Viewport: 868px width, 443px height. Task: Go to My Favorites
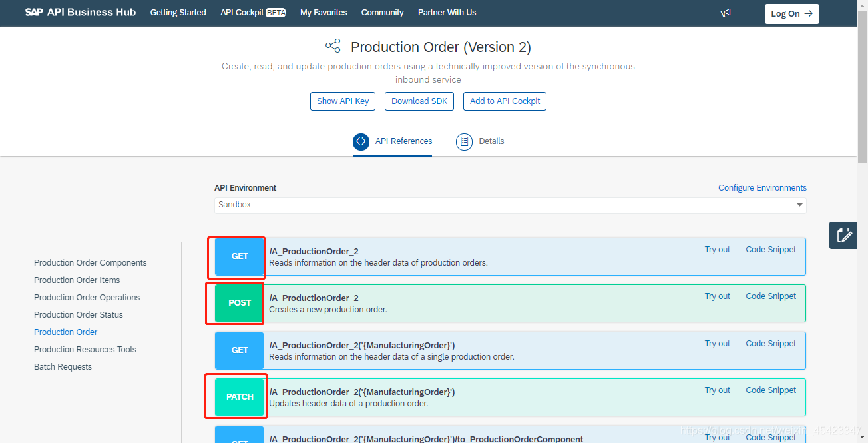point(324,13)
